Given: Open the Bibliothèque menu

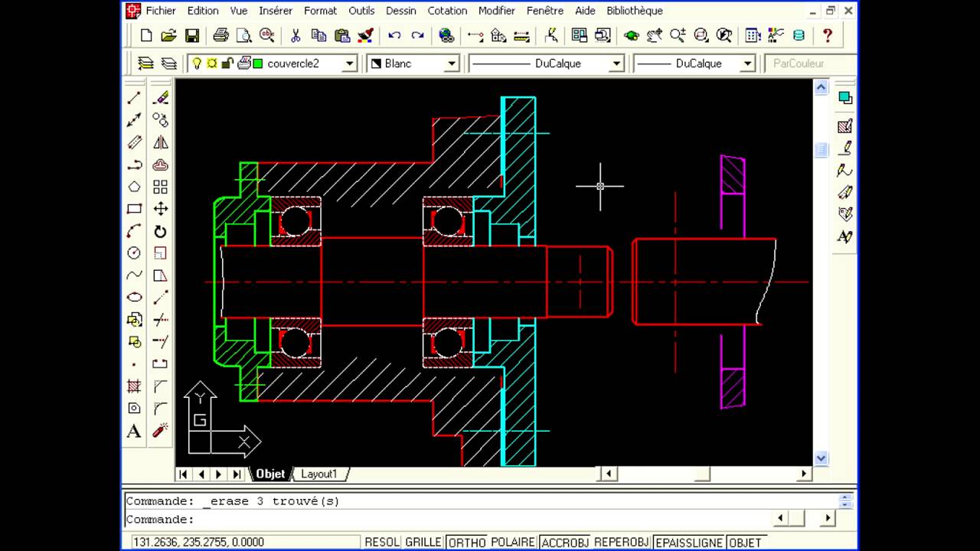Looking at the screenshot, I should click(635, 11).
